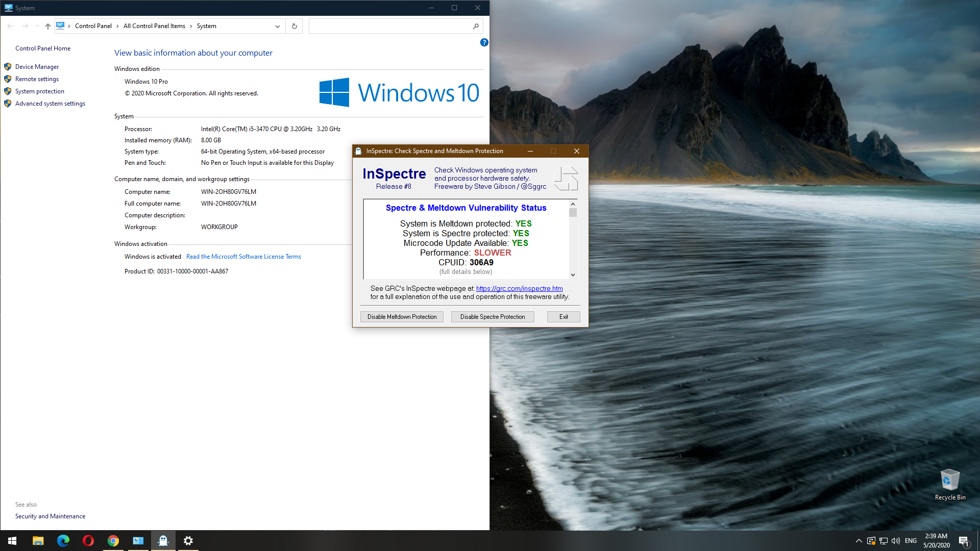The width and height of the screenshot is (980, 551).
Task: Open the notification center icon
Action: coord(964,541)
